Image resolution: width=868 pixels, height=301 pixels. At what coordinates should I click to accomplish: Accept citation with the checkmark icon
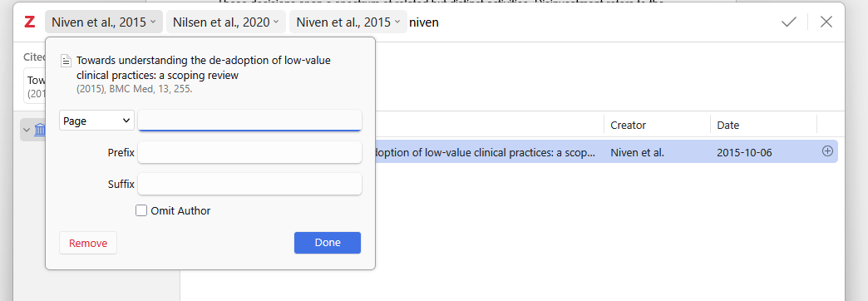pos(789,22)
